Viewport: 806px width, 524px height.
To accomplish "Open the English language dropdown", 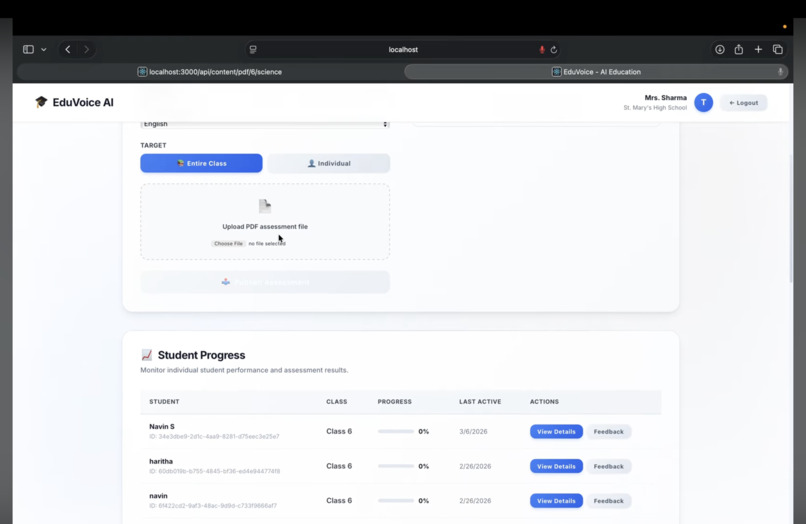I will [265, 124].
